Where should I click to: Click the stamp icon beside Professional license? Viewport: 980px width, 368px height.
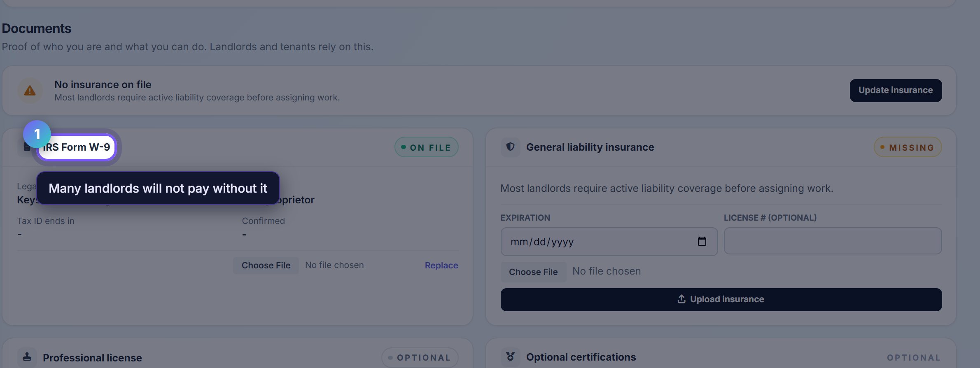click(x=27, y=357)
